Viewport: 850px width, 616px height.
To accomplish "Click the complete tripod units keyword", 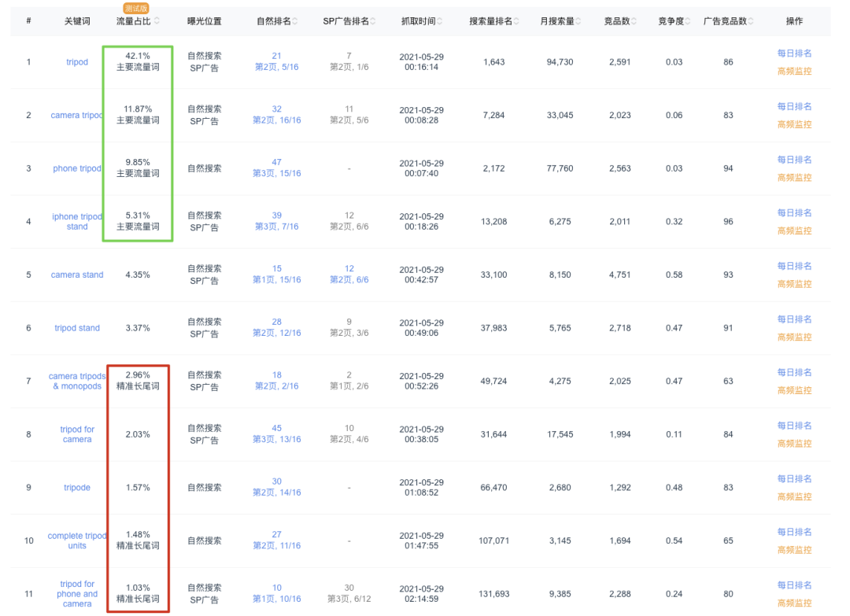I will pos(76,540).
